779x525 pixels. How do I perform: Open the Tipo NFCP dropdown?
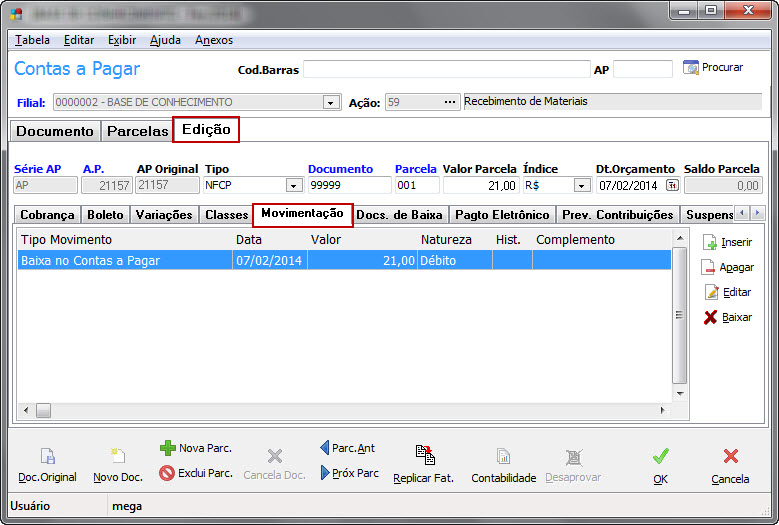(x=293, y=185)
